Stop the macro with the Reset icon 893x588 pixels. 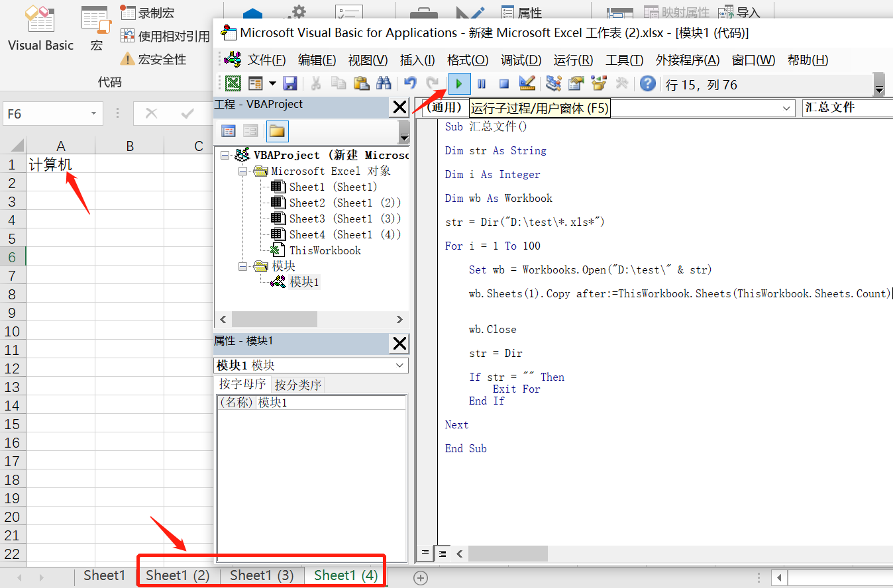[x=503, y=83]
